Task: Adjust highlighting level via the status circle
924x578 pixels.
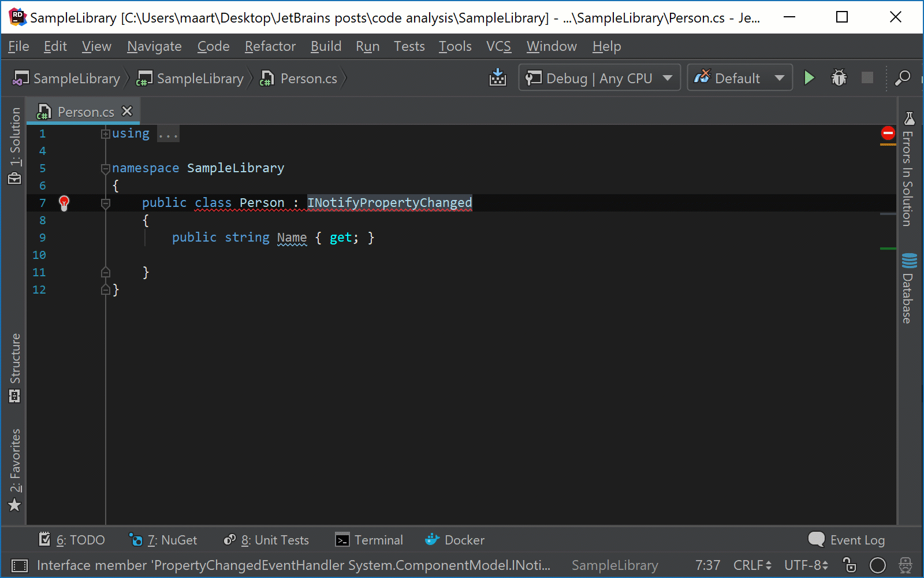Action: (x=877, y=565)
